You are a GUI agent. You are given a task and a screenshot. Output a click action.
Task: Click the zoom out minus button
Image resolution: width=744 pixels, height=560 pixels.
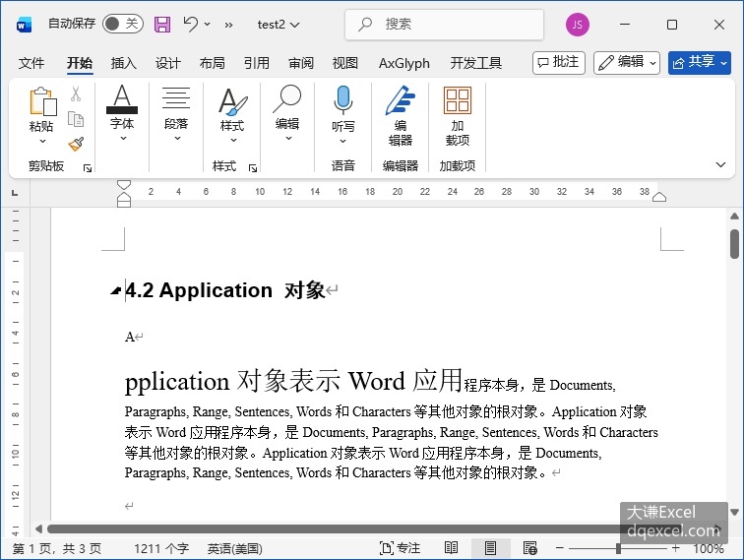560,548
